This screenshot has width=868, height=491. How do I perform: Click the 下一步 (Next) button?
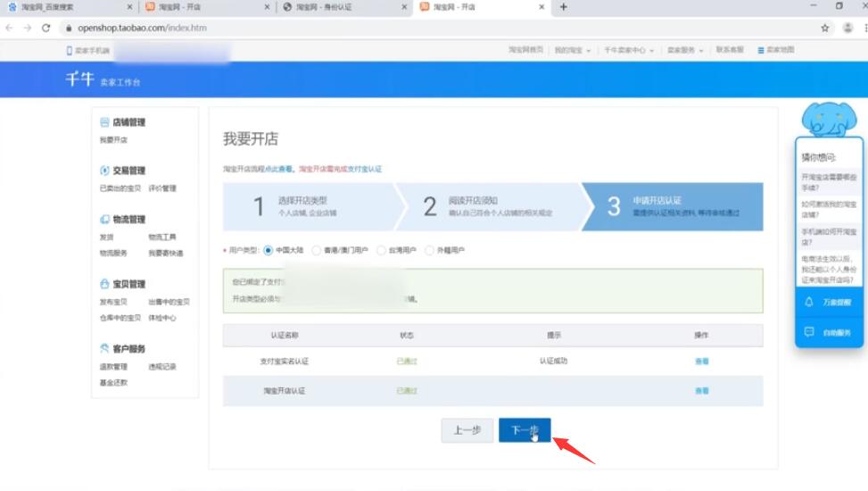[525, 430]
